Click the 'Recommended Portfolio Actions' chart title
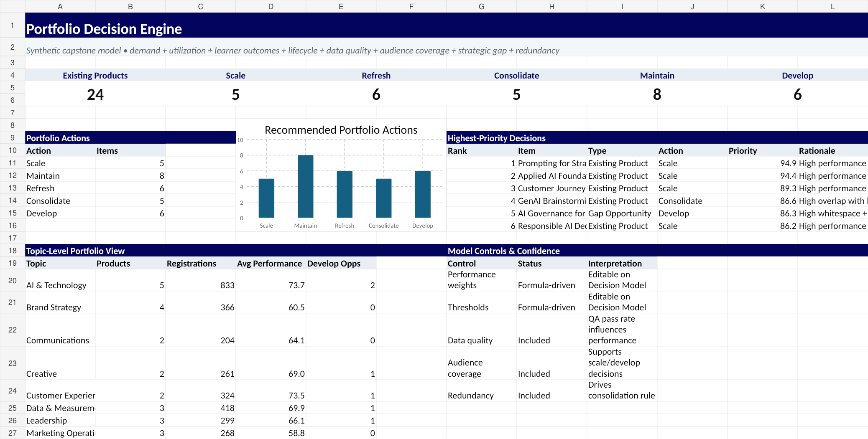This screenshot has width=868, height=439. (341, 130)
